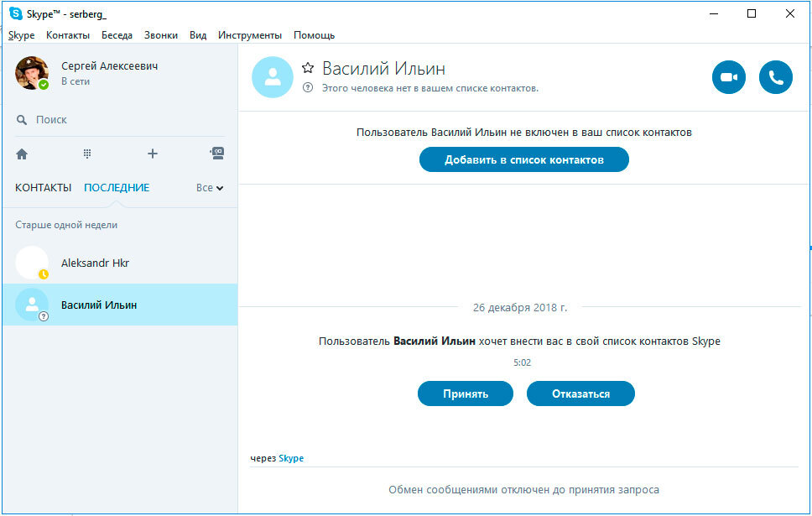The width and height of the screenshot is (812, 516).
Task: Click the question mark info icon
Action: (307, 87)
